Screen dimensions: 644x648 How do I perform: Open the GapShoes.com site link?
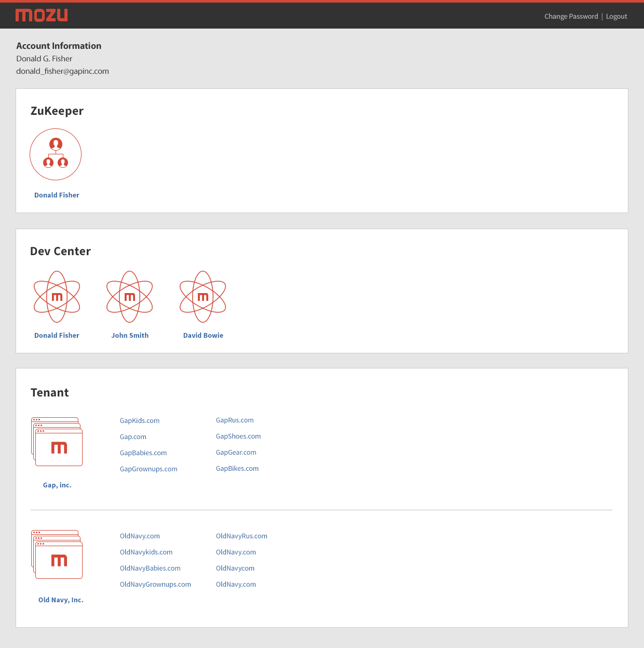[x=238, y=437]
